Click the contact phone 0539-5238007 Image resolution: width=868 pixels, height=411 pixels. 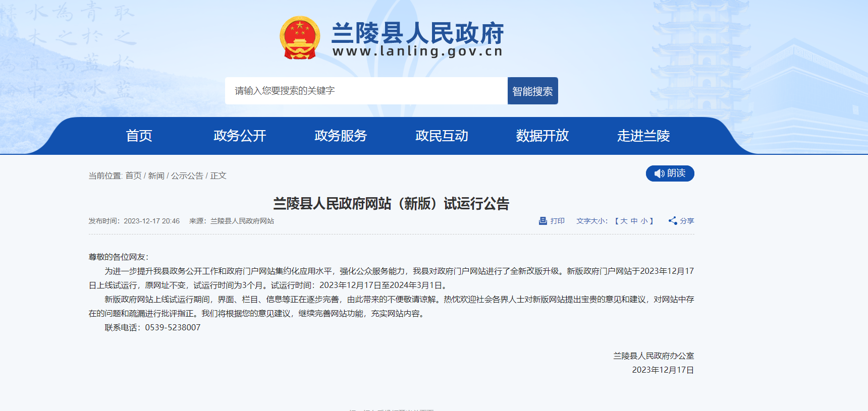(x=173, y=327)
